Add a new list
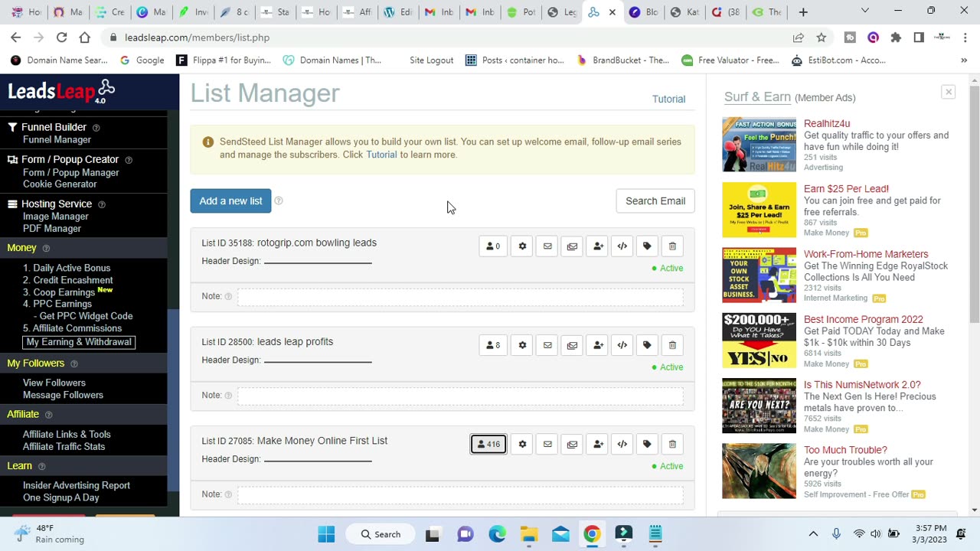 pos(230,201)
